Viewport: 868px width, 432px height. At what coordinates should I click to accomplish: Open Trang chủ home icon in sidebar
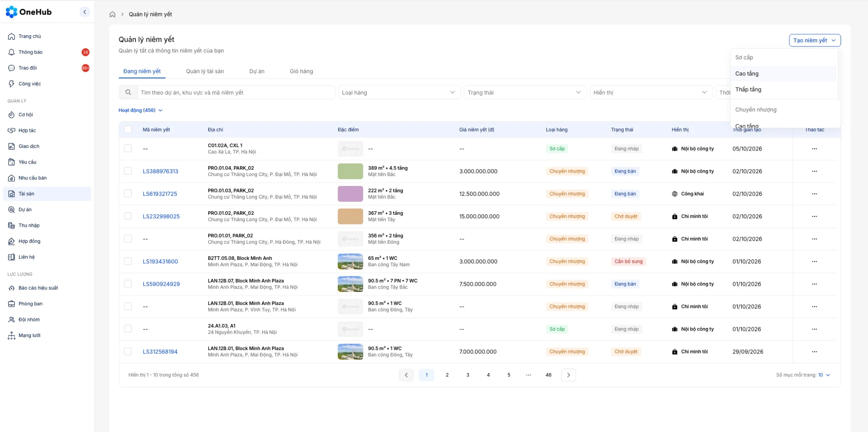click(x=12, y=36)
